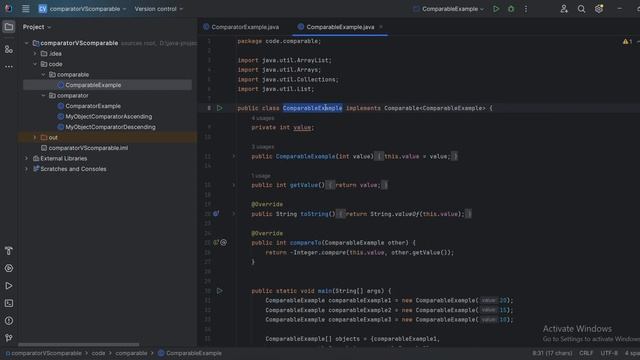Expand the .idea folder
Image resolution: width=640 pixels, height=360 pixels.
point(35,53)
